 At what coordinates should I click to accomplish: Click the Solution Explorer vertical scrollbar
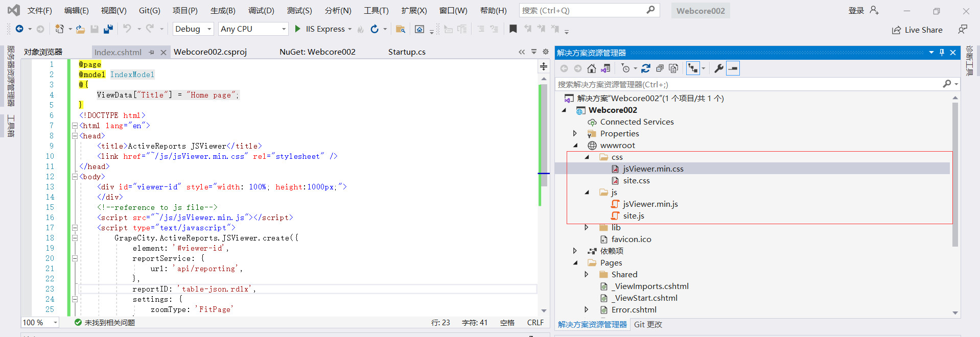coord(955,174)
